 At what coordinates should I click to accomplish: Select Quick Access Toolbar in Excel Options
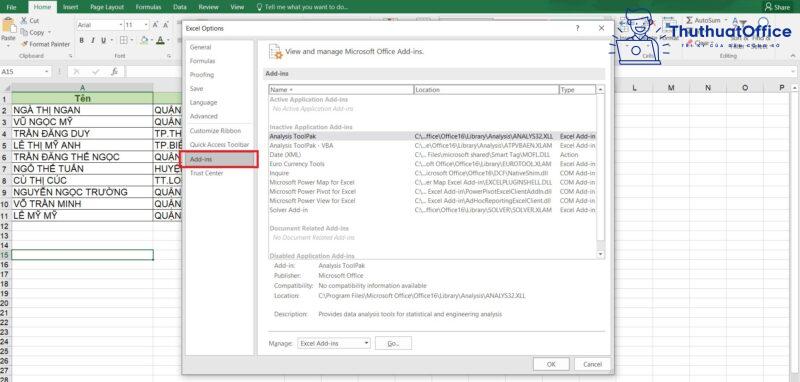[x=219, y=145]
